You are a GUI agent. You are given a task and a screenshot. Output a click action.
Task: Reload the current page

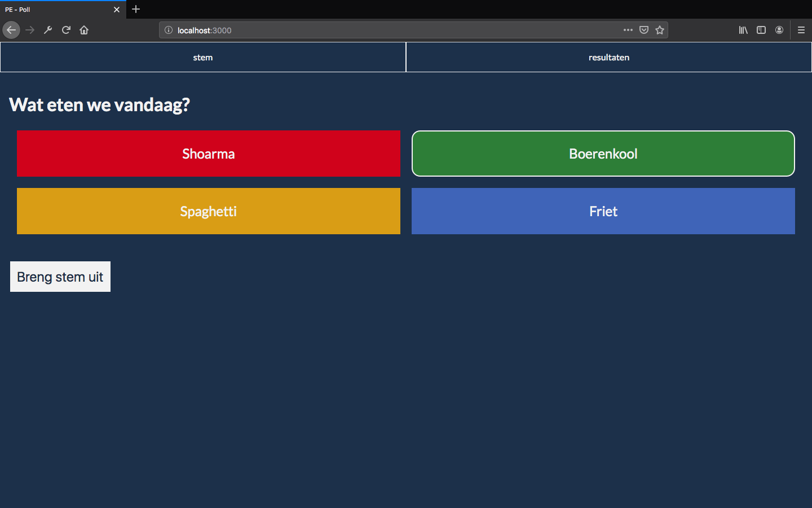tap(66, 30)
